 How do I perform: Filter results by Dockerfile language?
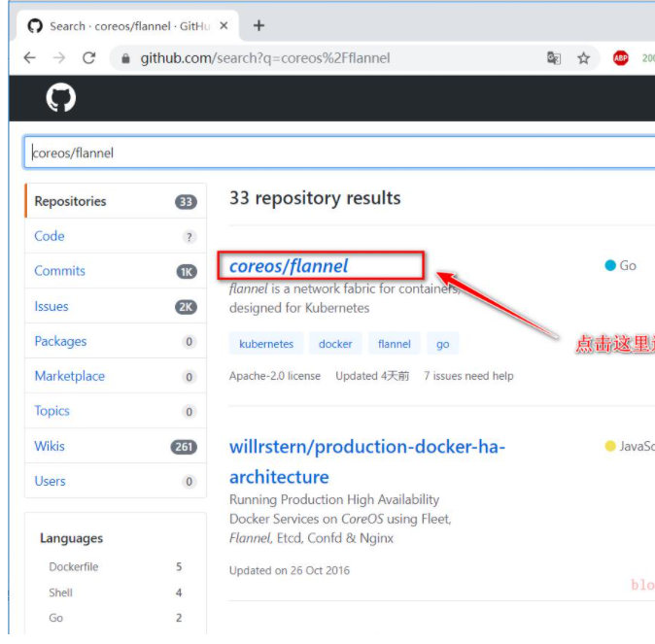[x=74, y=566]
